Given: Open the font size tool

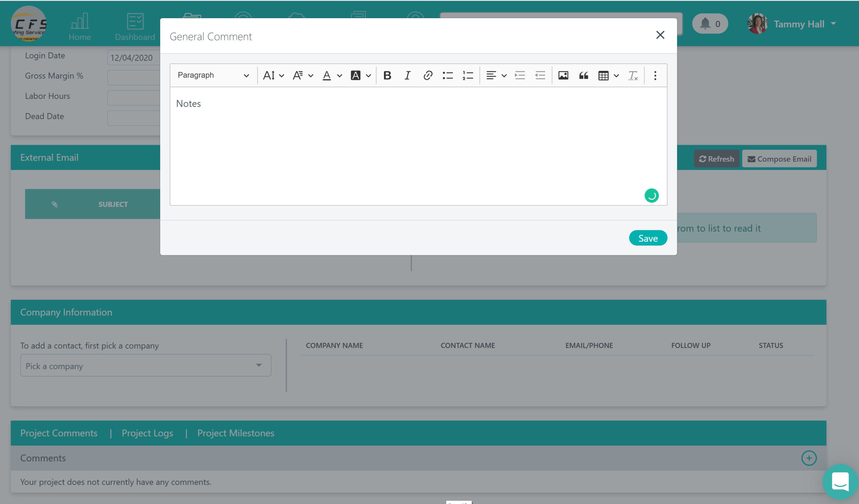Looking at the screenshot, I should point(269,75).
